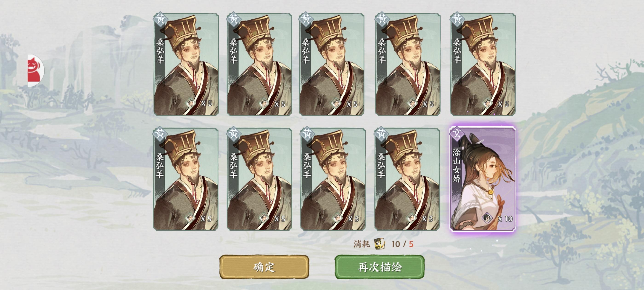Image resolution: width=644 pixels, height=290 pixels.
Task: Select the third 桑弘羊 card in top row
Action: click(x=332, y=64)
